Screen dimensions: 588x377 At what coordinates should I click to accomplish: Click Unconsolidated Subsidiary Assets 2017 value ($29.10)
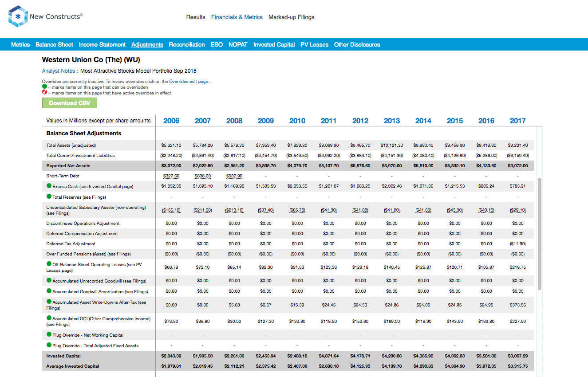click(518, 210)
